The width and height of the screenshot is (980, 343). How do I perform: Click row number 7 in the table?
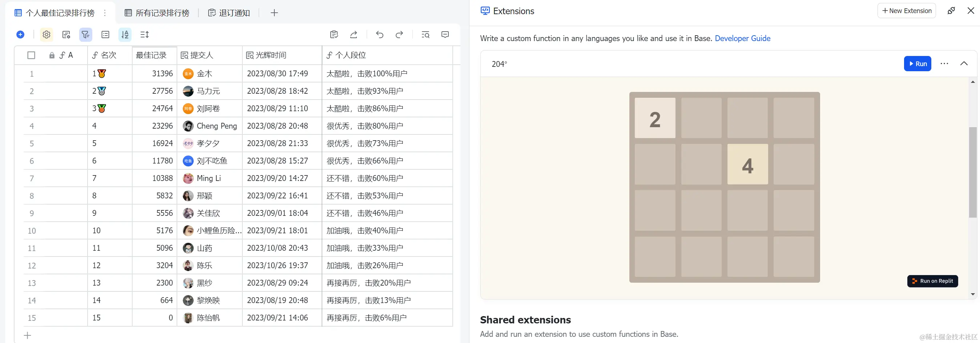click(x=32, y=178)
